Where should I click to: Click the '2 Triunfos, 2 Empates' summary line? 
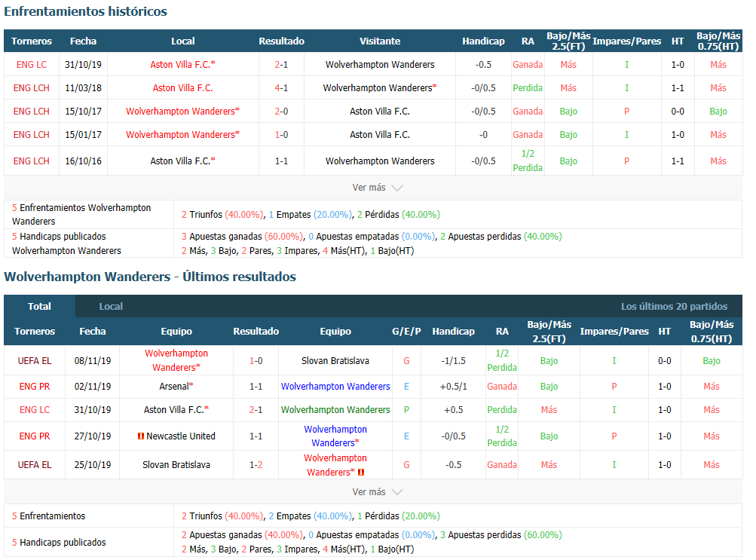click(311, 516)
